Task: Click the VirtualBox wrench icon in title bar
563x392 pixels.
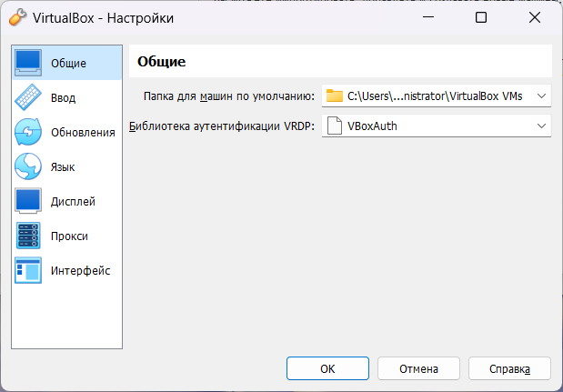Action: [17, 17]
